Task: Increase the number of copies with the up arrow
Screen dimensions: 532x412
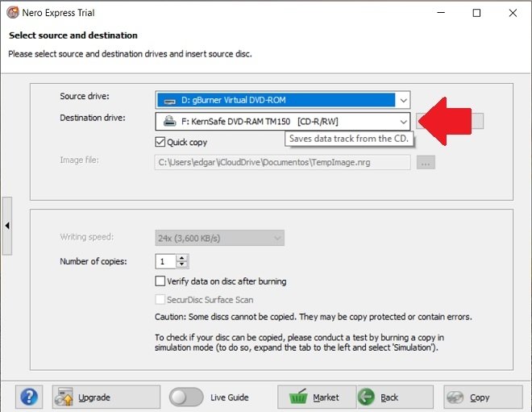Action: tap(182, 258)
